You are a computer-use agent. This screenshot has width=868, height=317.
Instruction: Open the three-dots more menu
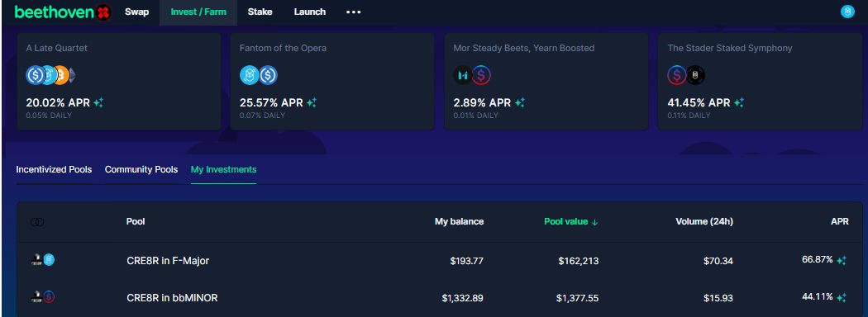pyautogui.click(x=353, y=12)
